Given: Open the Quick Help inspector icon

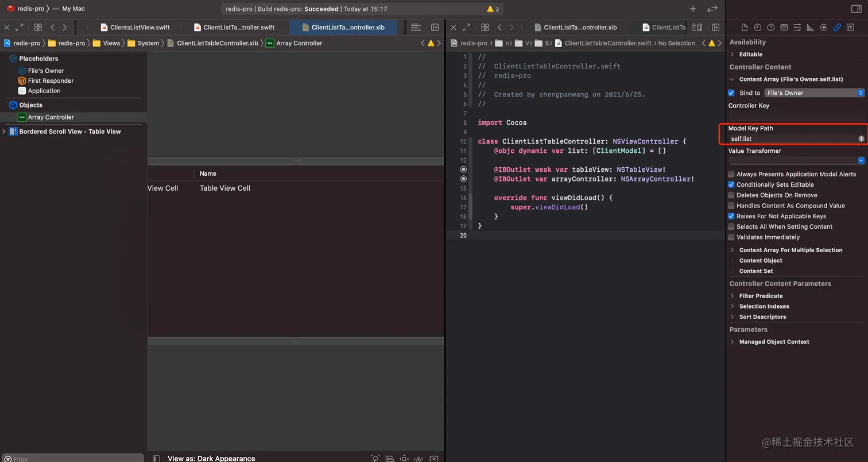Looking at the screenshot, I should tap(771, 27).
